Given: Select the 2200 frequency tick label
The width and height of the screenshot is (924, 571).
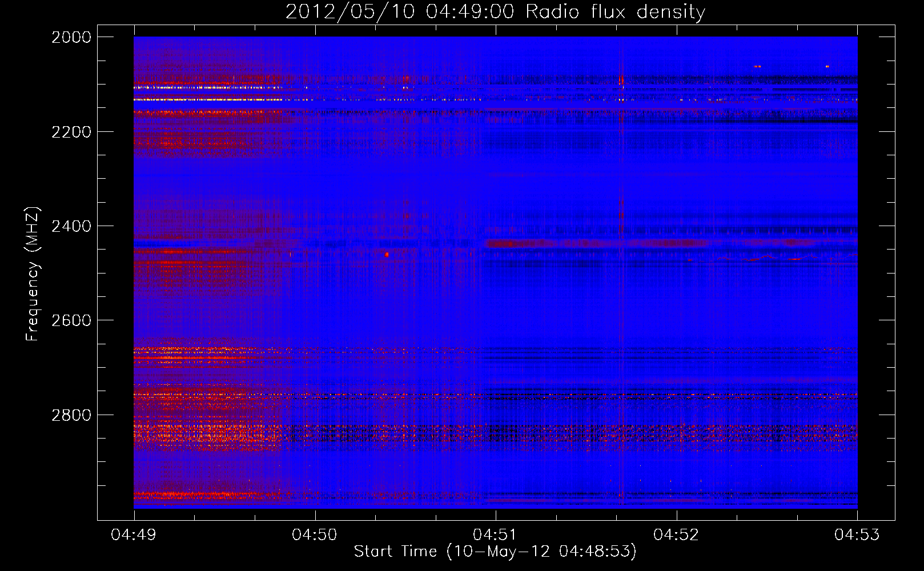Looking at the screenshot, I should point(71,132).
